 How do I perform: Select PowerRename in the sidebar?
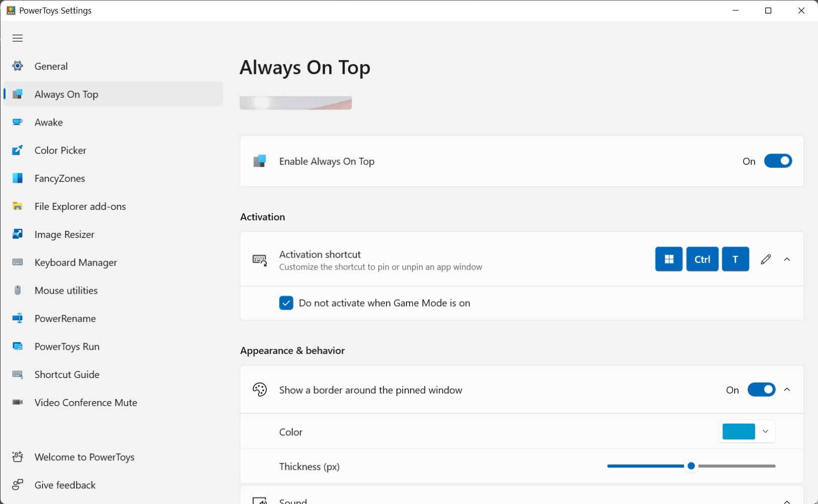coord(113,318)
